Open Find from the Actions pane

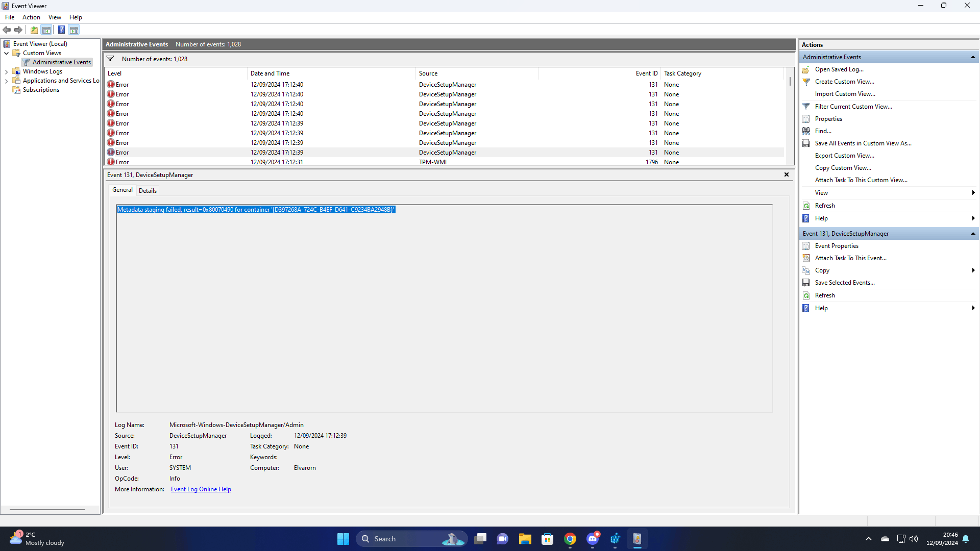823,131
